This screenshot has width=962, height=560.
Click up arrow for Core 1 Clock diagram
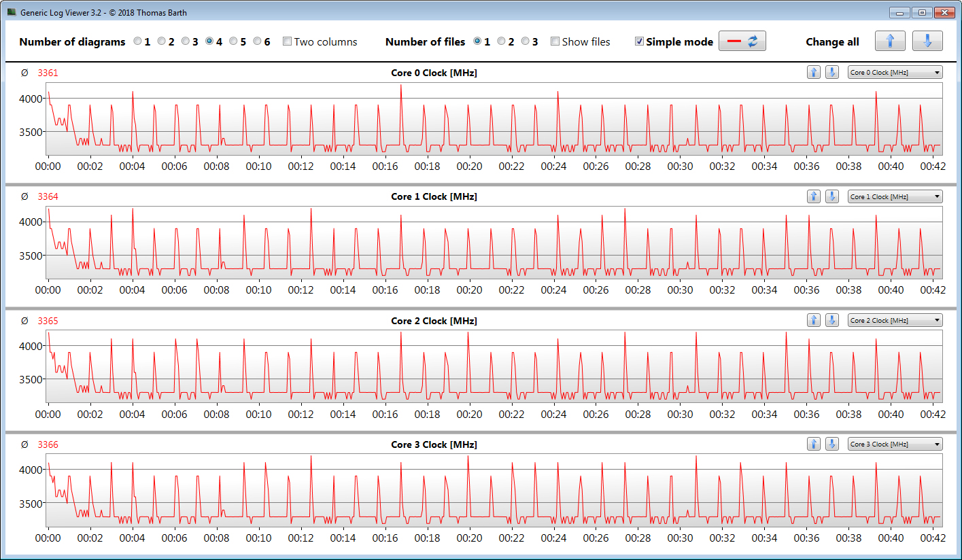[x=814, y=196]
